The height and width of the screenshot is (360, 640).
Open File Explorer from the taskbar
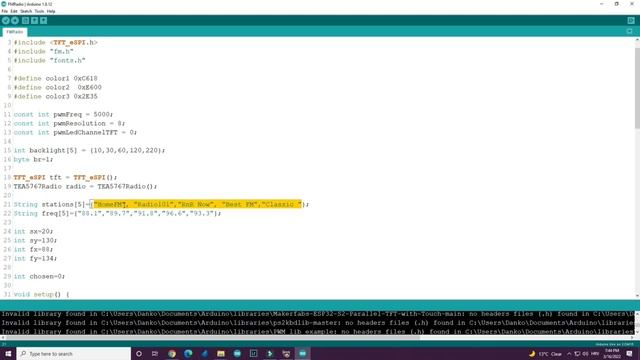point(221,353)
